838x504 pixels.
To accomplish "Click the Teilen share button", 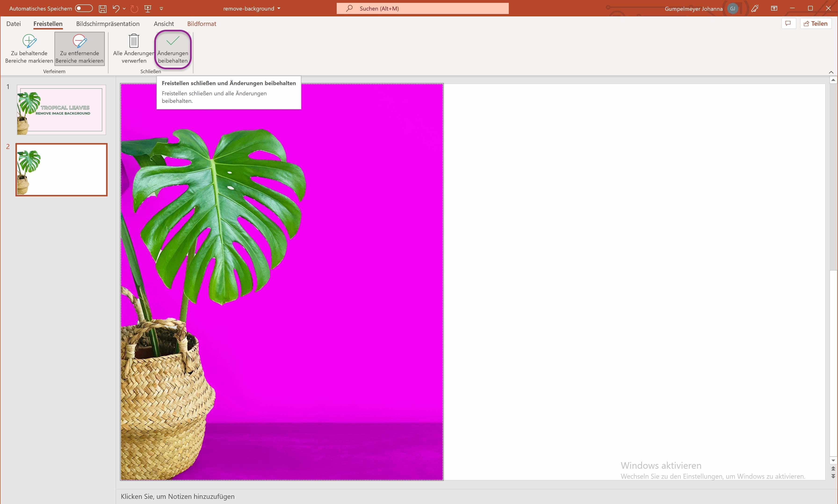I will (x=816, y=23).
